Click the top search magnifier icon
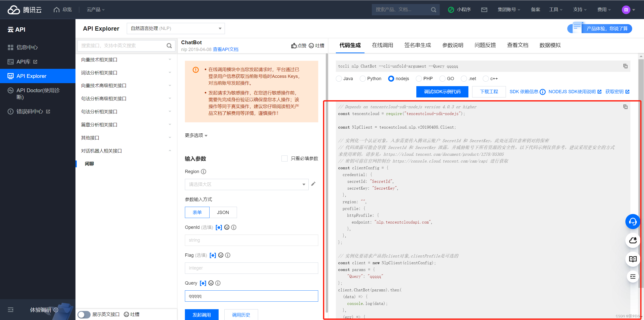644x320 pixels. 433,10
